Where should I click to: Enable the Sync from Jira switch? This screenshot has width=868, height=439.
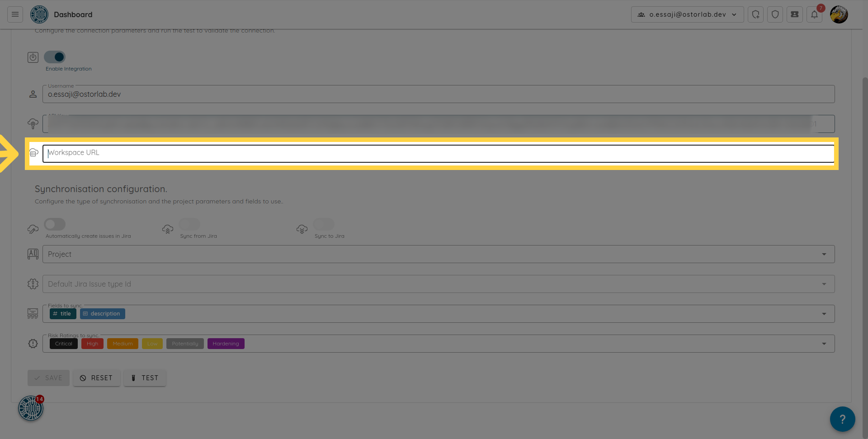coord(189,224)
